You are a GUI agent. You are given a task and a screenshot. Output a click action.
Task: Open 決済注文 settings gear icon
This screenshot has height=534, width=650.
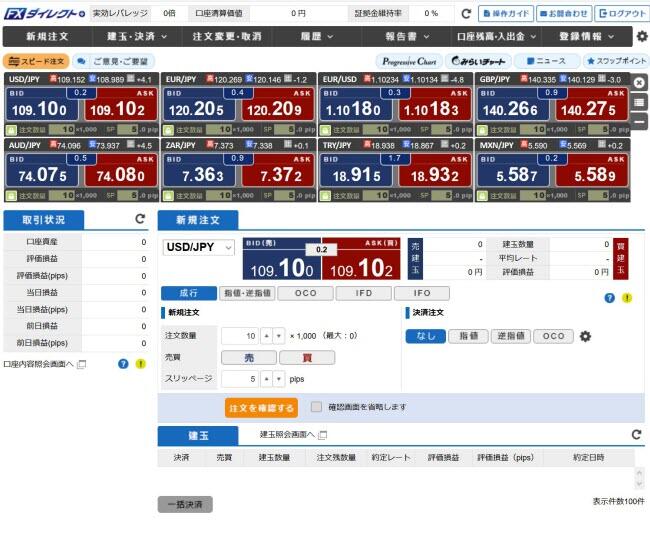[585, 336]
